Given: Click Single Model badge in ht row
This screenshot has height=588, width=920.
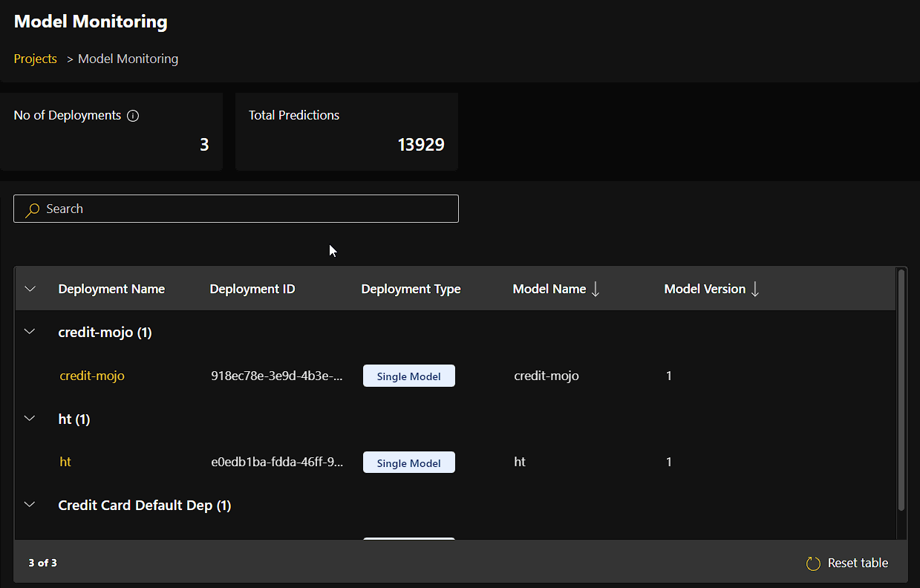Looking at the screenshot, I should (409, 463).
